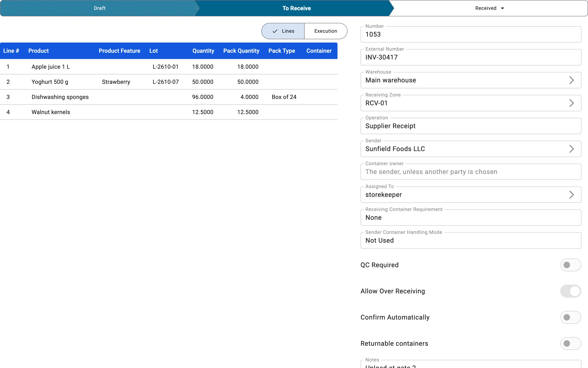
Task: Toggle the QC Required switch
Action: (x=570, y=265)
